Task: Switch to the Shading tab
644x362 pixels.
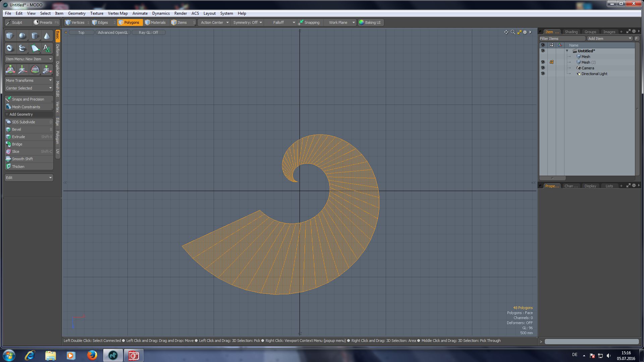Action: tap(571, 32)
